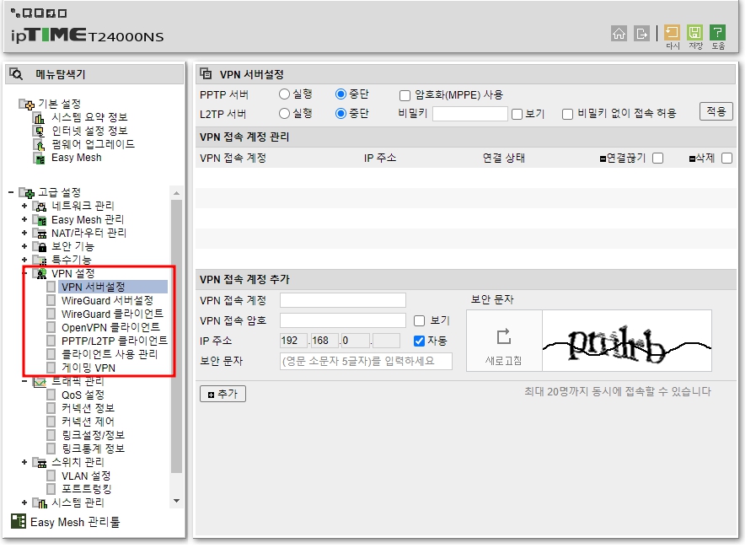The image size is (756, 559).
Task: Click the orange 다시 restart icon
Action: [x=670, y=34]
